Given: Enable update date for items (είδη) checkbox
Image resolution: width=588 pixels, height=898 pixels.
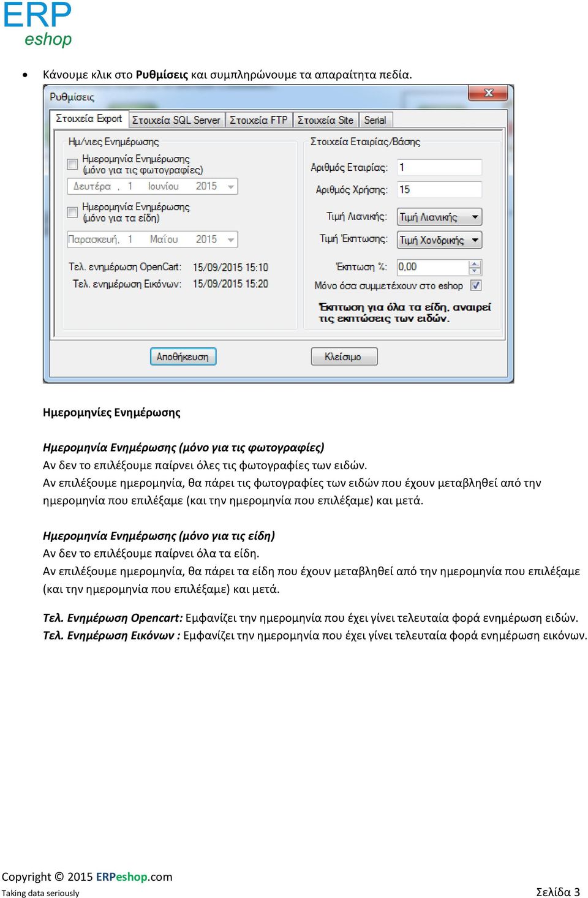Looking at the screenshot, I should click(72, 212).
